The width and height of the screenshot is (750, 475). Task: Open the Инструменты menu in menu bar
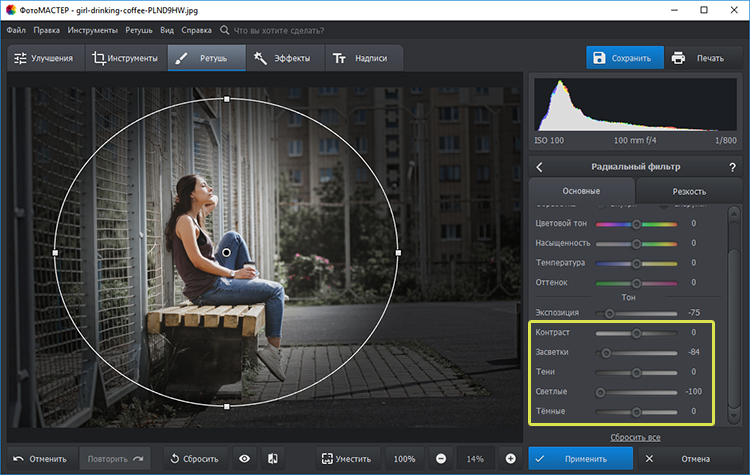(x=93, y=31)
